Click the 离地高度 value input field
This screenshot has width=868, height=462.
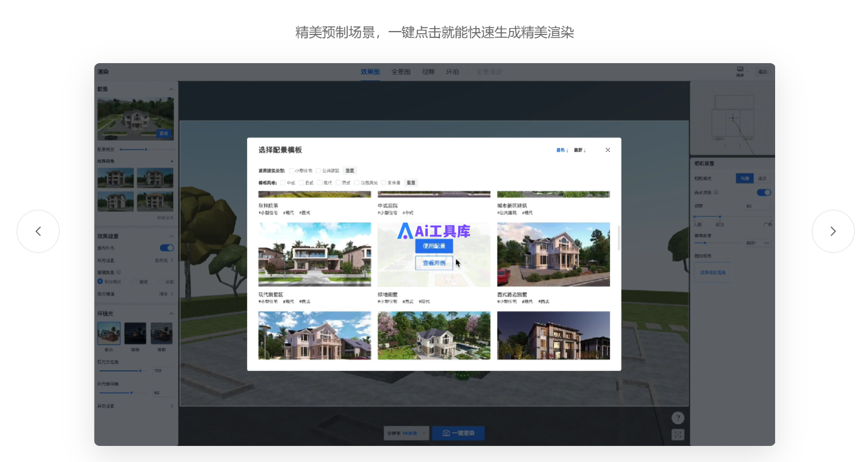[758, 243]
